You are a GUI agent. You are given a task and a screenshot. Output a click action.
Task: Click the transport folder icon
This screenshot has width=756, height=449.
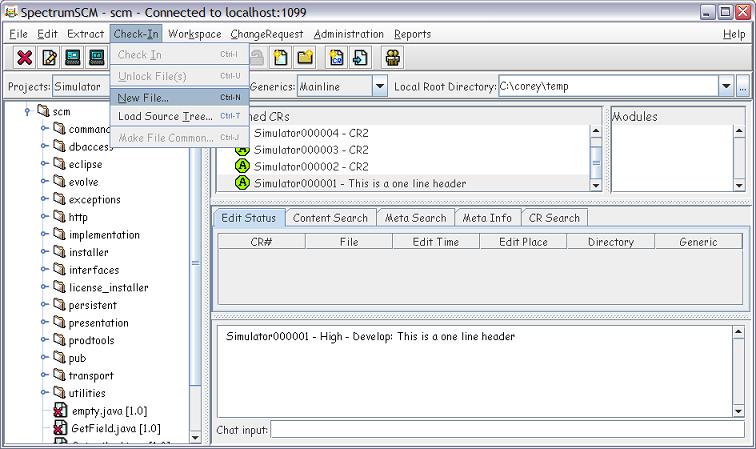click(x=59, y=375)
